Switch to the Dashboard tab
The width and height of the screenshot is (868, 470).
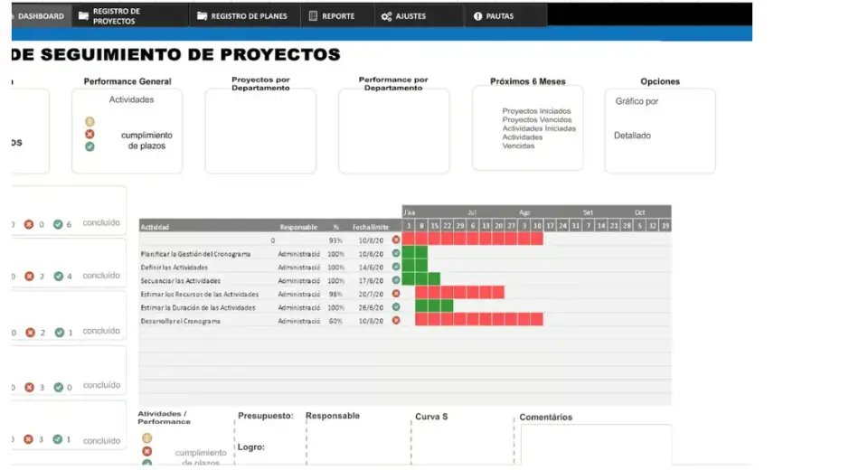pyautogui.click(x=38, y=16)
